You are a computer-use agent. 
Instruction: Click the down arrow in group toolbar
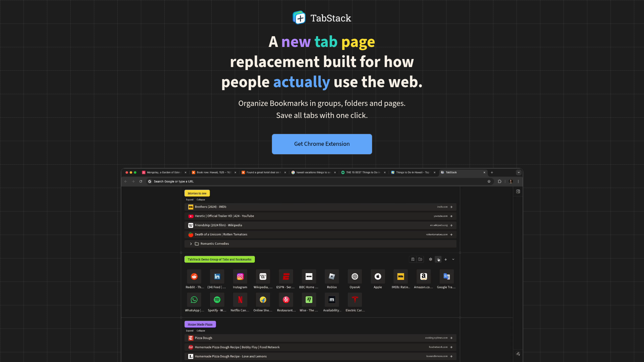click(446, 259)
